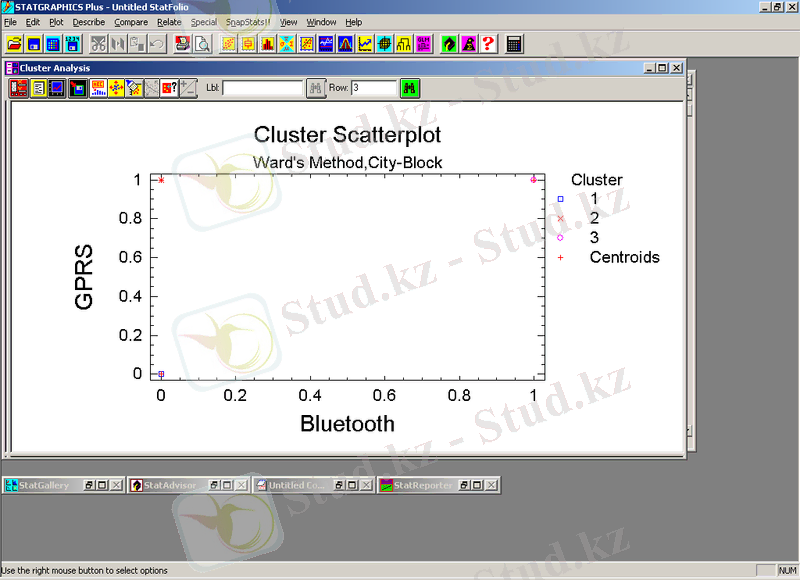Open the control chart line icon
800x580 pixels.
365,44
